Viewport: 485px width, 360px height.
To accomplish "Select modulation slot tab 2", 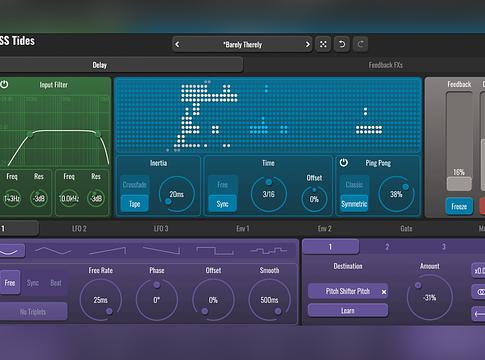I will click(387, 247).
